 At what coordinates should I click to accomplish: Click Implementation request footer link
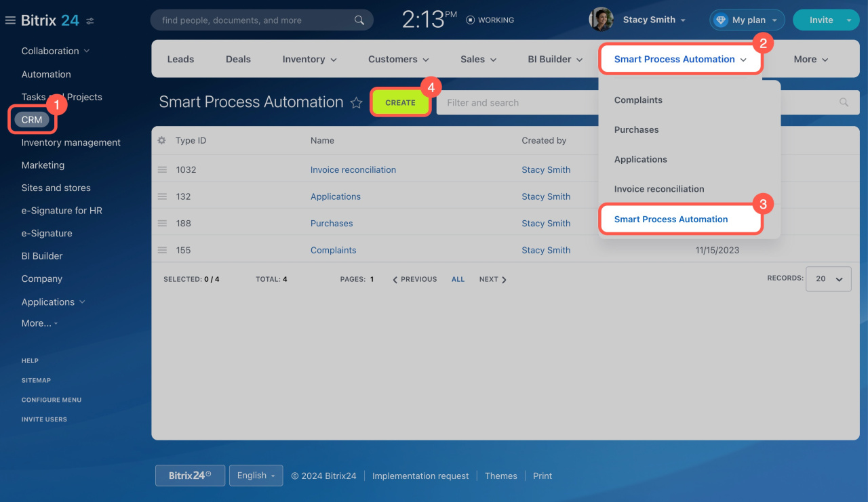pyautogui.click(x=420, y=476)
